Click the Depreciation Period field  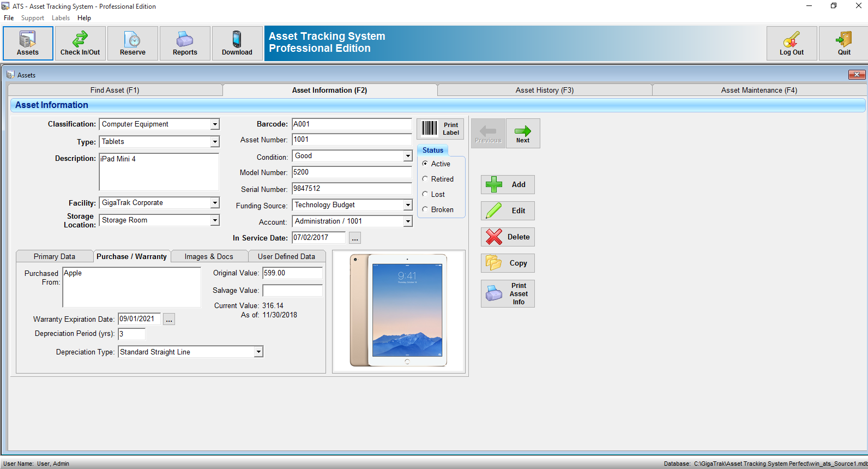[x=132, y=334]
